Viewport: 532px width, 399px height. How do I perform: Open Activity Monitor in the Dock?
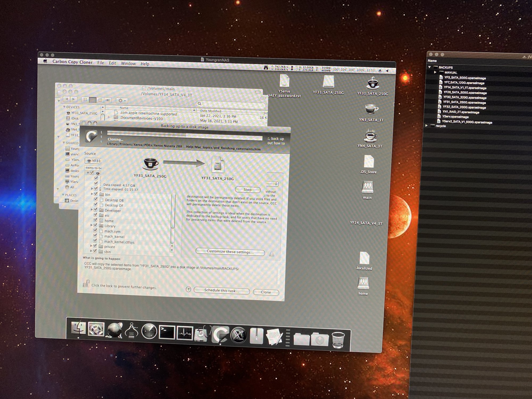185,333
